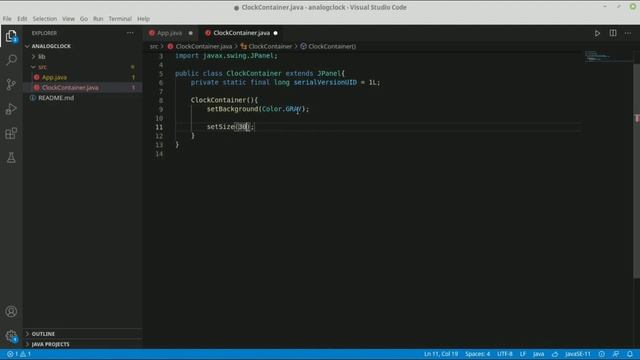Viewport: 640px width, 360px height.
Task: Open the Search view
Action: click(11, 60)
